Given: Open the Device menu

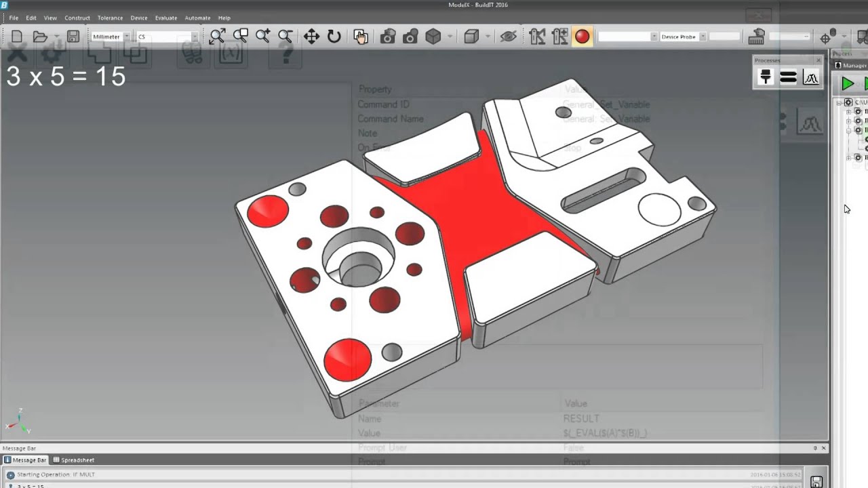Looking at the screenshot, I should pyautogui.click(x=139, y=18).
